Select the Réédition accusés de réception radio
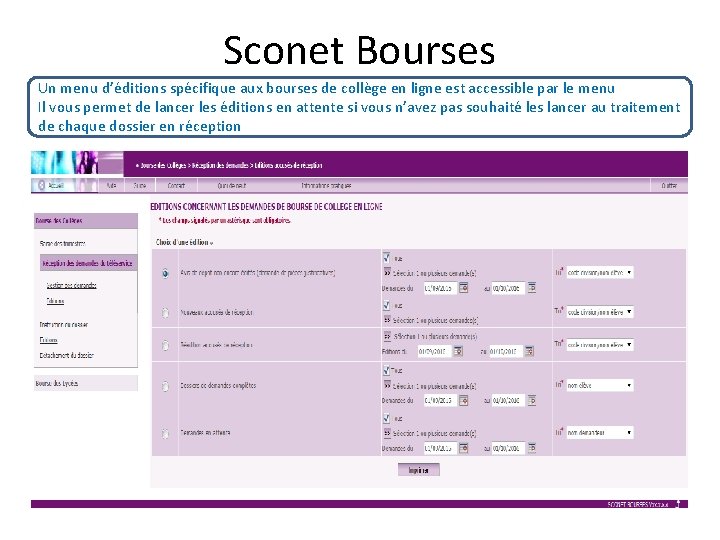720x540 pixels. pyautogui.click(x=165, y=345)
